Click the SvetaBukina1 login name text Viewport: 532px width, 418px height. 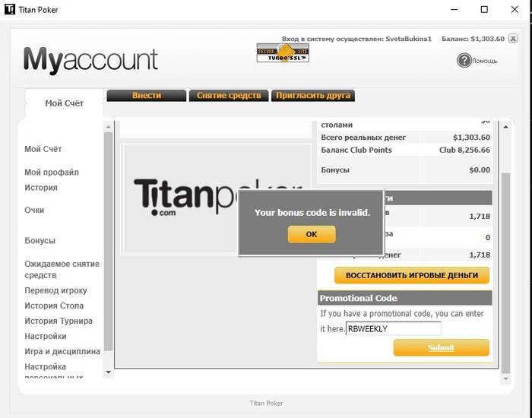tap(409, 39)
